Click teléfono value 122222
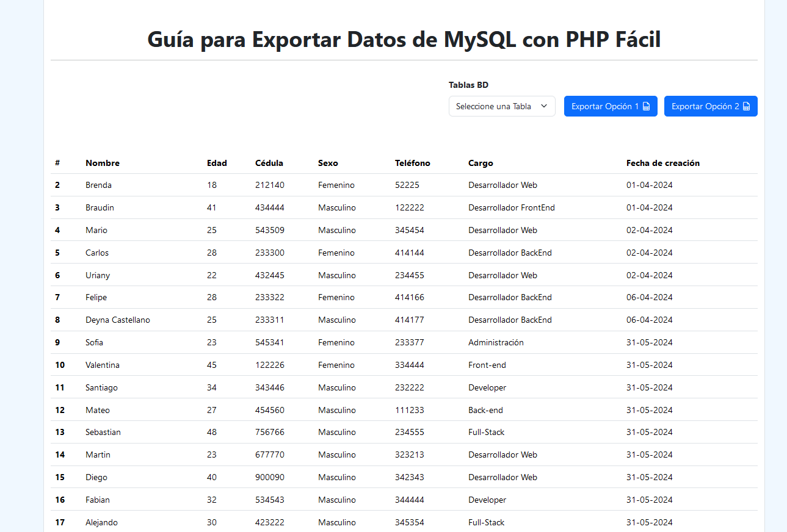The image size is (787, 532). coord(410,207)
